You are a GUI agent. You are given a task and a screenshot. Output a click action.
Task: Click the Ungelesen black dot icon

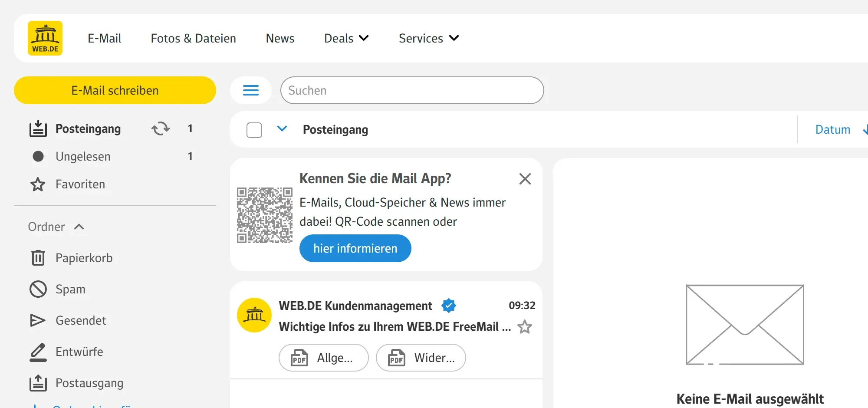pyautogui.click(x=38, y=156)
